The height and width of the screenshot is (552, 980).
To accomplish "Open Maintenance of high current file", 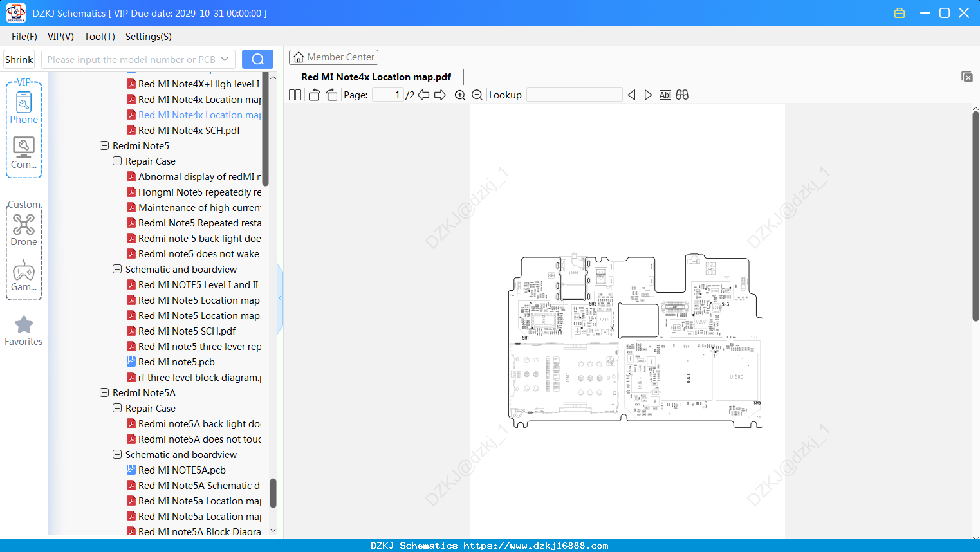I will 194,208.
